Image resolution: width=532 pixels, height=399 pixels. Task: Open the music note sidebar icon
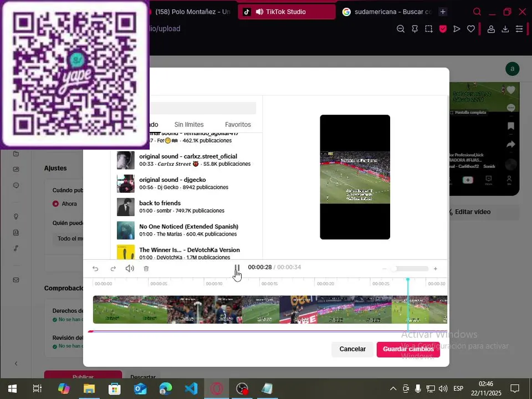(x=16, y=248)
